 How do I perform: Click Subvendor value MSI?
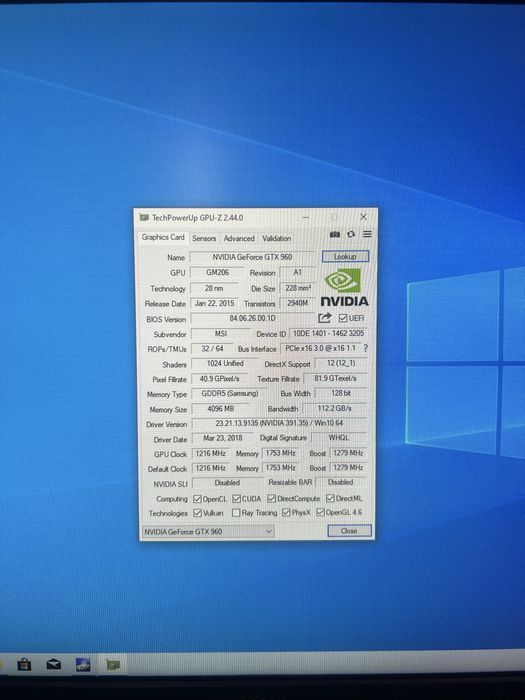(x=221, y=333)
